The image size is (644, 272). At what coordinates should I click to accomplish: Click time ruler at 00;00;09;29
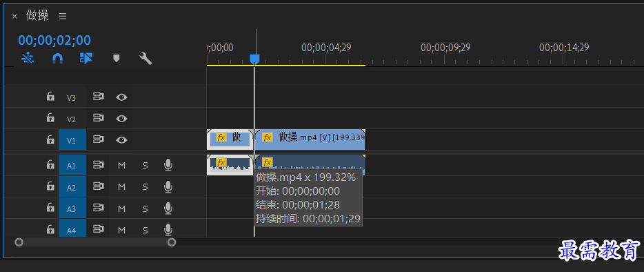click(x=445, y=48)
